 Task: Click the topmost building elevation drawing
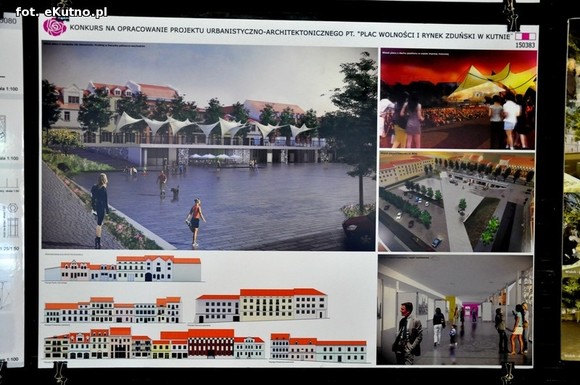[123, 269]
